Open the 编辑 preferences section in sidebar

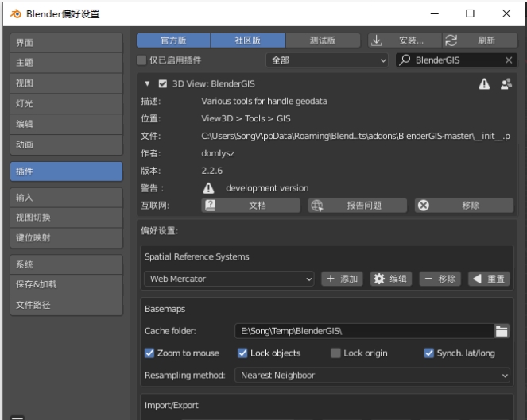(67, 124)
